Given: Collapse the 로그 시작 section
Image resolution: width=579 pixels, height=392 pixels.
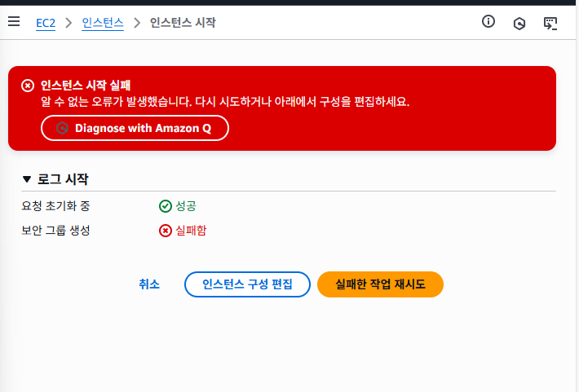Looking at the screenshot, I should click(x=27, y=179).
